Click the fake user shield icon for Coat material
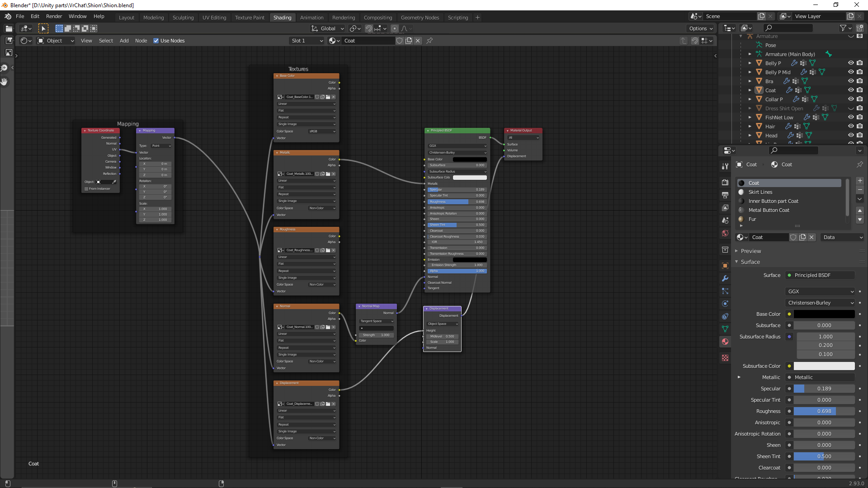 pos(793,237)
